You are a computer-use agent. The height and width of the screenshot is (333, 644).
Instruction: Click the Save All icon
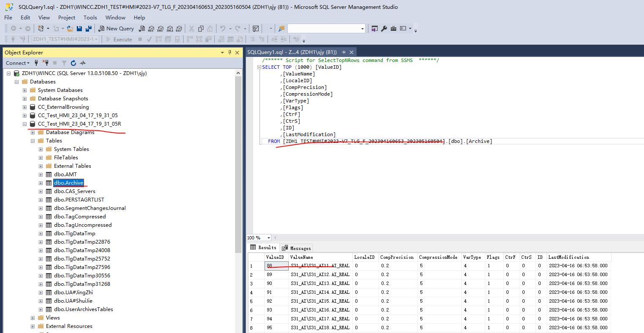click(89, 29)
